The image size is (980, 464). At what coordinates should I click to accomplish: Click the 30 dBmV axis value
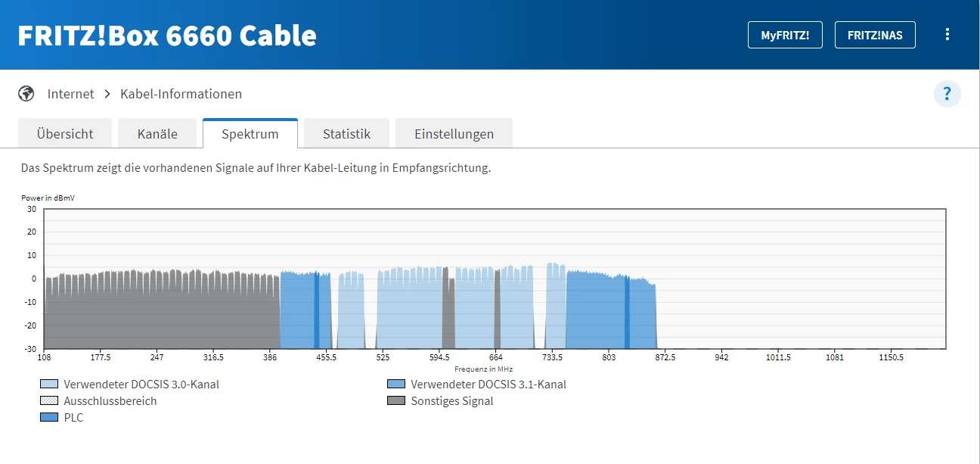pos(32,209)
